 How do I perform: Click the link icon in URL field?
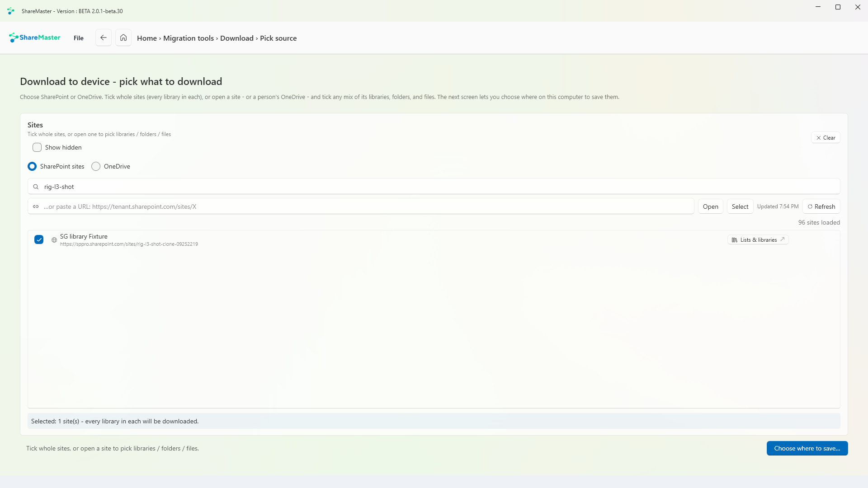click(x=36, y=206)
